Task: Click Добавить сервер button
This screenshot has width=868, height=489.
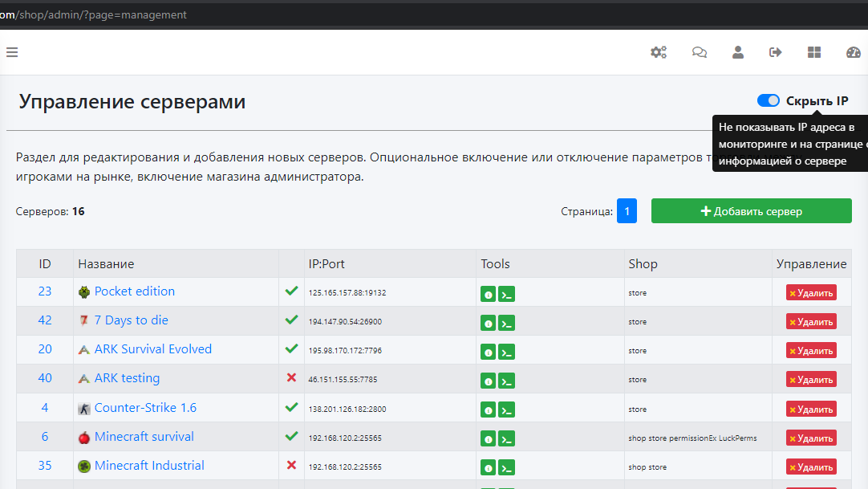Action: click(x=751, y=211)
